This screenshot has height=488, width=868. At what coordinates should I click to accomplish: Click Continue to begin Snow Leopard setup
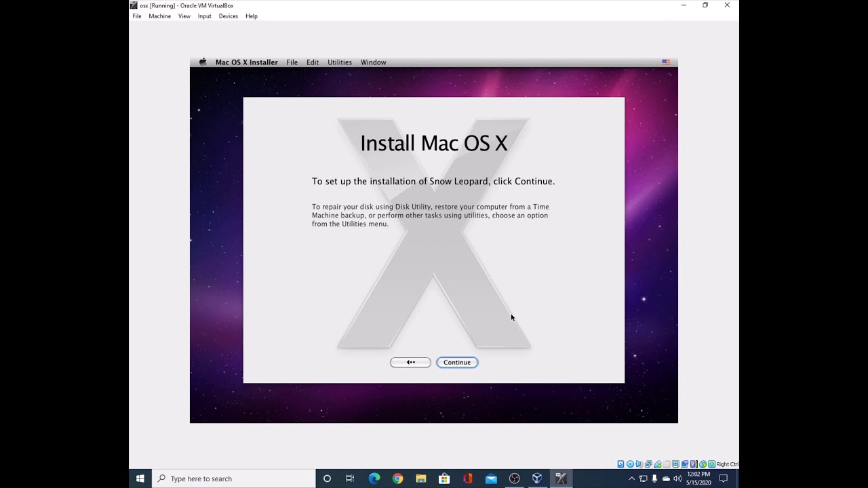[457, 362]
